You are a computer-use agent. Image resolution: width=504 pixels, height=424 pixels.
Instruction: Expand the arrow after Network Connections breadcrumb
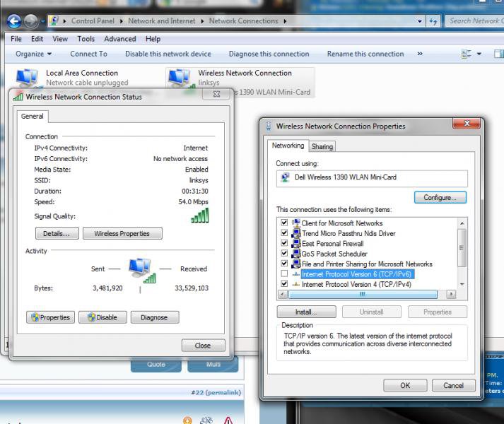(285, 21)
